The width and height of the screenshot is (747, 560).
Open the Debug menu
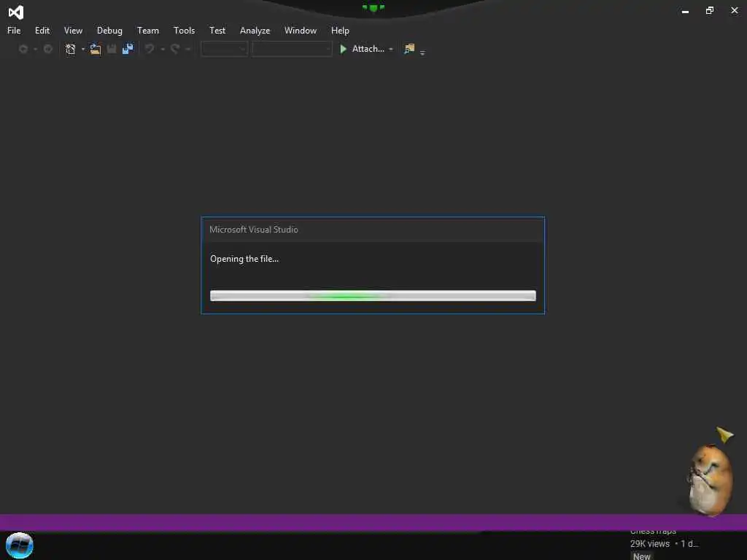click(x=109, y=31)
